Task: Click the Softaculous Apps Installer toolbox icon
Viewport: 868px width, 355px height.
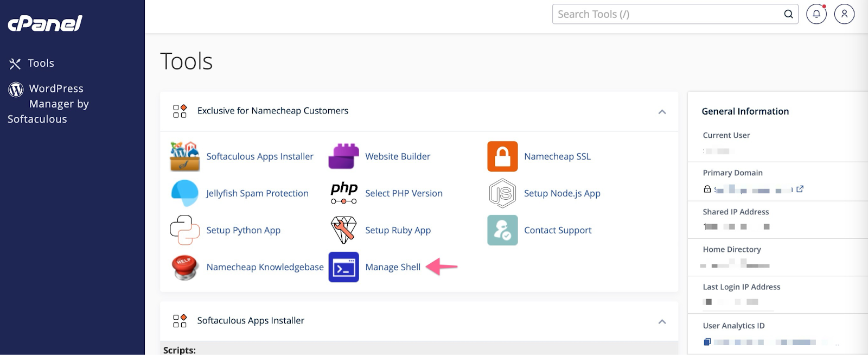Action: click(x=184, y=156)
